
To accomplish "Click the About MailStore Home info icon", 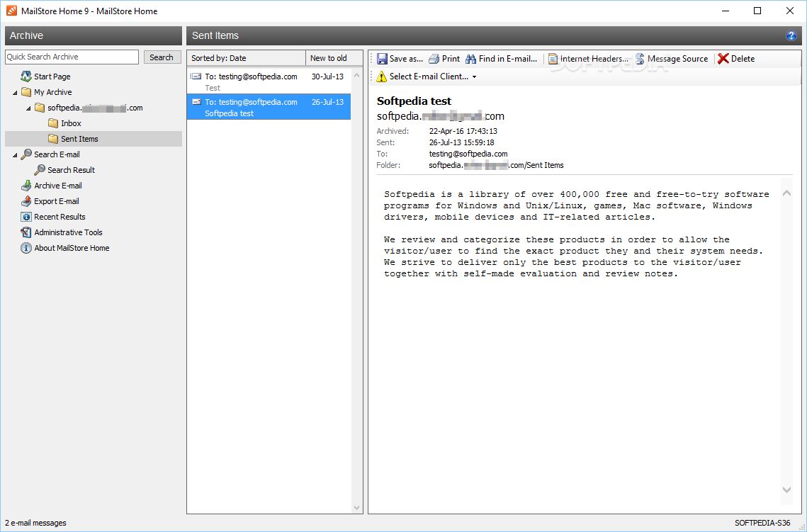I will coord(26,248).
